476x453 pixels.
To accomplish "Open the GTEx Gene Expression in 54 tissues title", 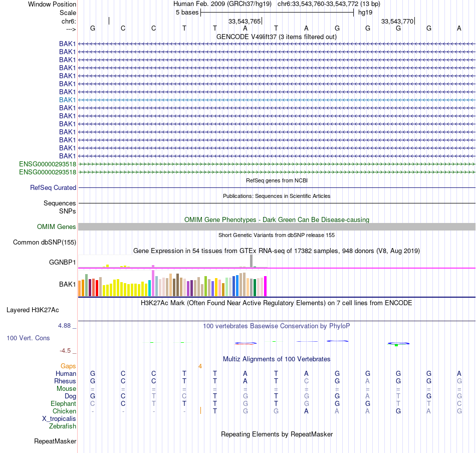I will click(x=277, y=251).
